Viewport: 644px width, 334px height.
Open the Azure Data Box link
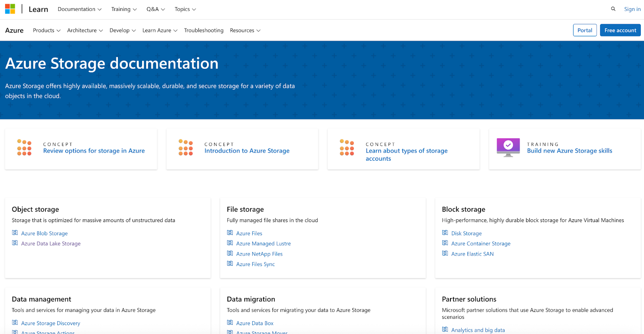255,323
